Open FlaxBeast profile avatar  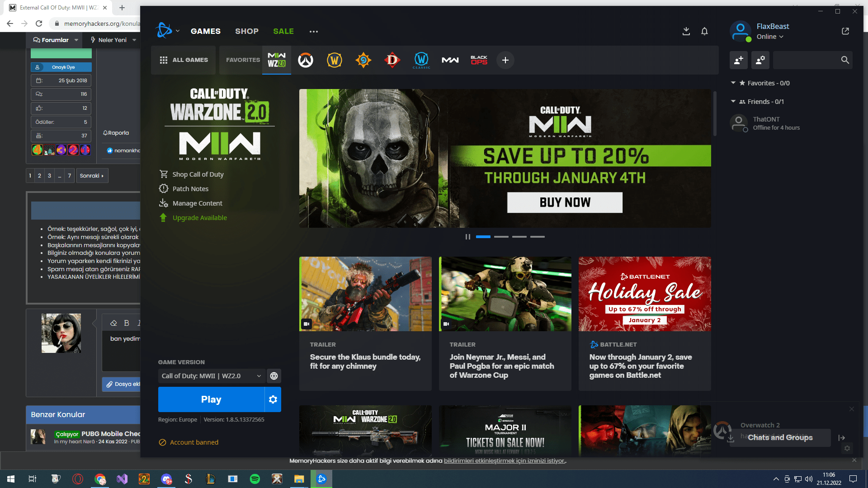741,31
